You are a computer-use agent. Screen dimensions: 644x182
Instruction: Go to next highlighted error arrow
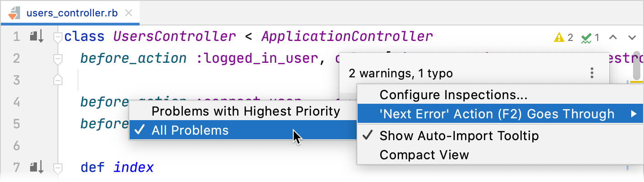632,37
